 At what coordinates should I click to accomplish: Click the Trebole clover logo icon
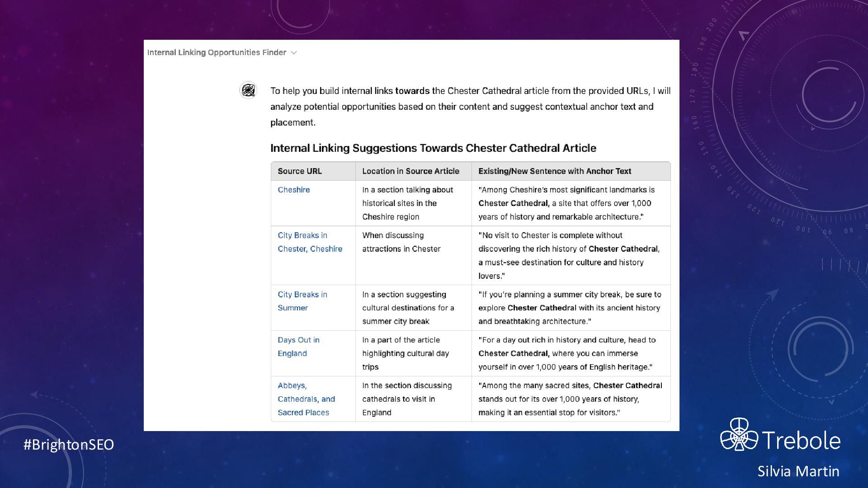pyautogui.click(x=738, y=435)
